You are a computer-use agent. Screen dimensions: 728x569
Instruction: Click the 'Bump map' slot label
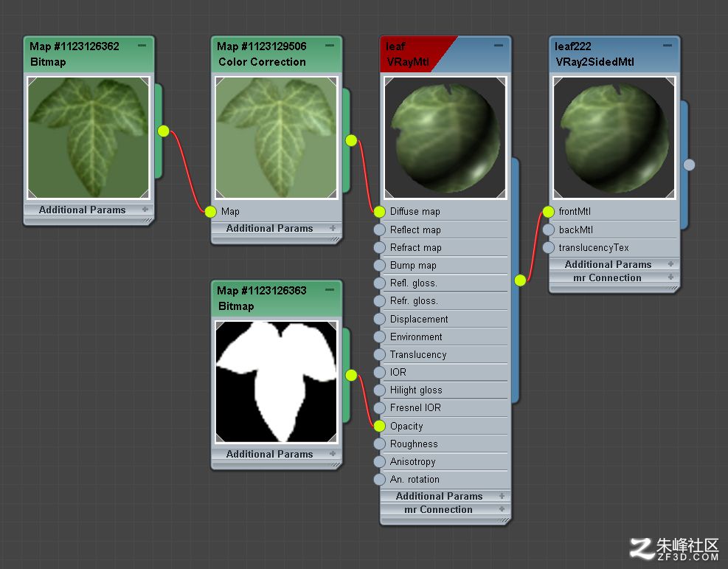pos(413,266)
